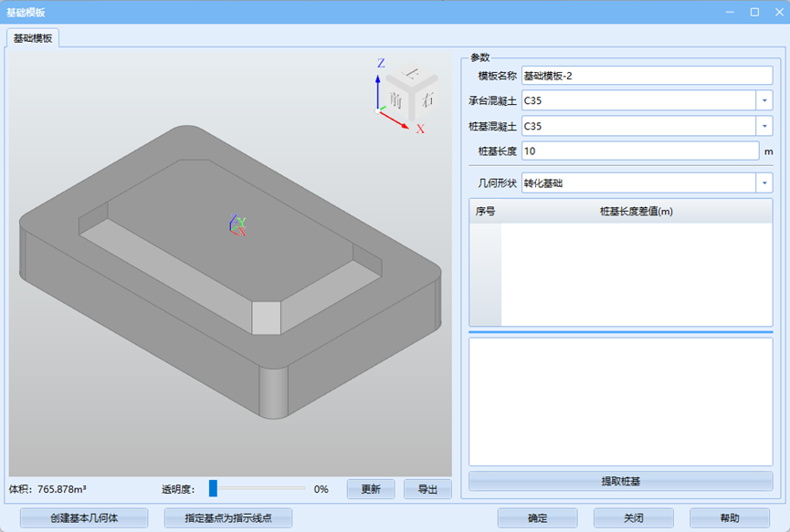Click the 桩基长度差值(m) column header

click(x=636, y=212)
